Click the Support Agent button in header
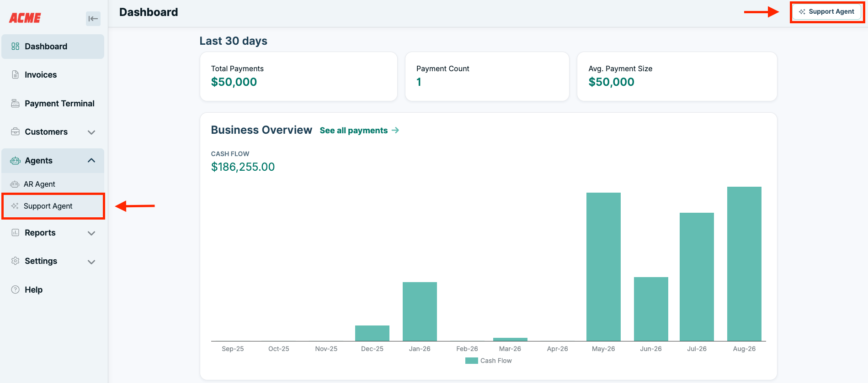 pyautogui.click(x=827, y=12)
